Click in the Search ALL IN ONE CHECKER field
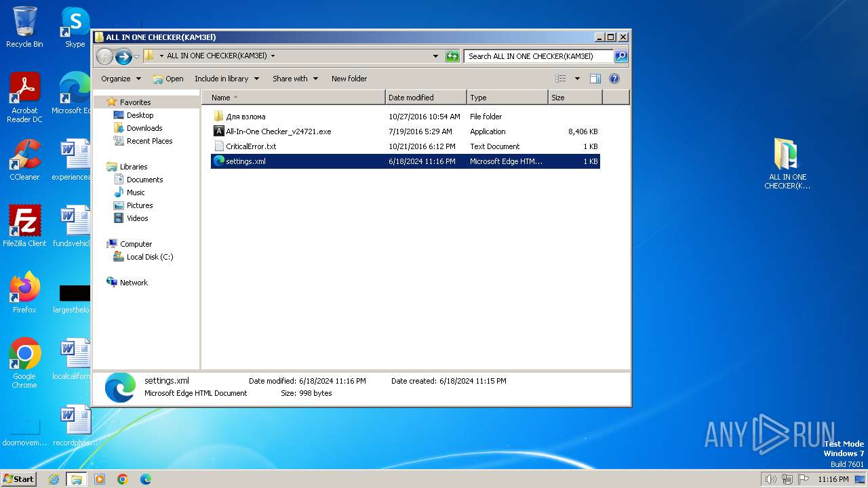Image resolution: width=868 pixels, height=488 pixels. [538, 56]
